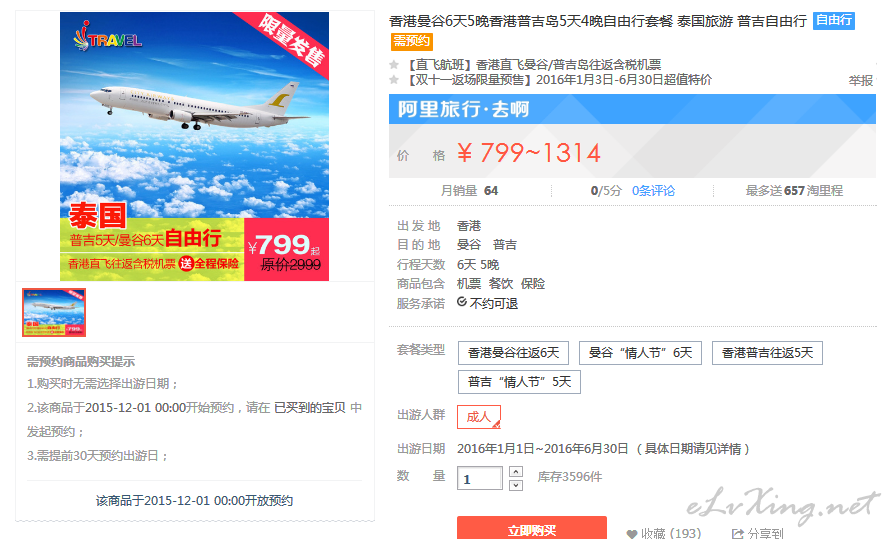Increase quantity with the up arrow

point(516,471)
